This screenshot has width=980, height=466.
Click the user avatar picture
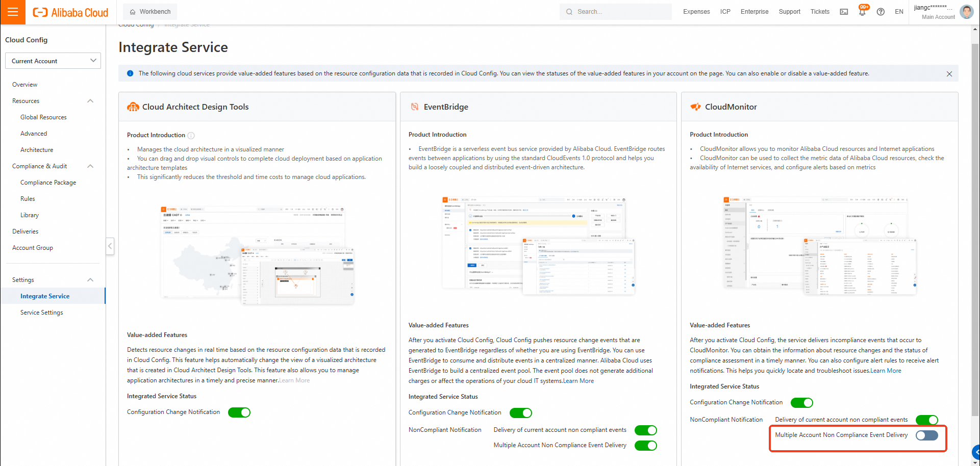click(x=966, y=12)
